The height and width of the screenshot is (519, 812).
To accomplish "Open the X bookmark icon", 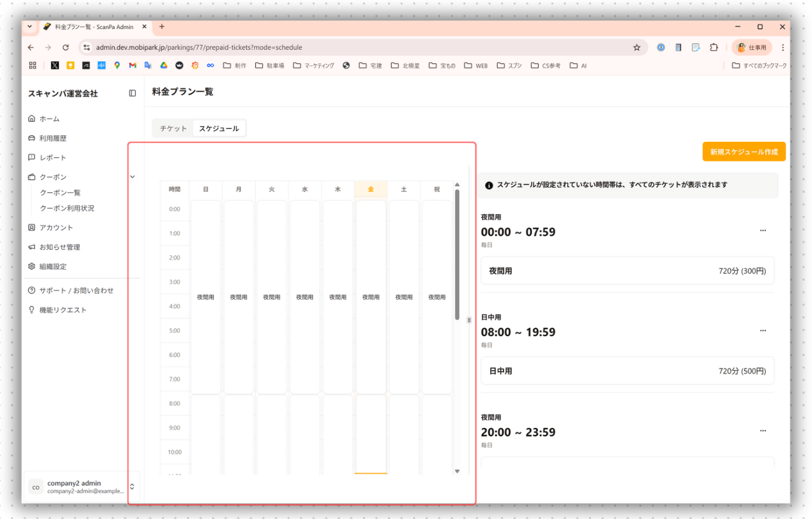I will tap(55, 65).
